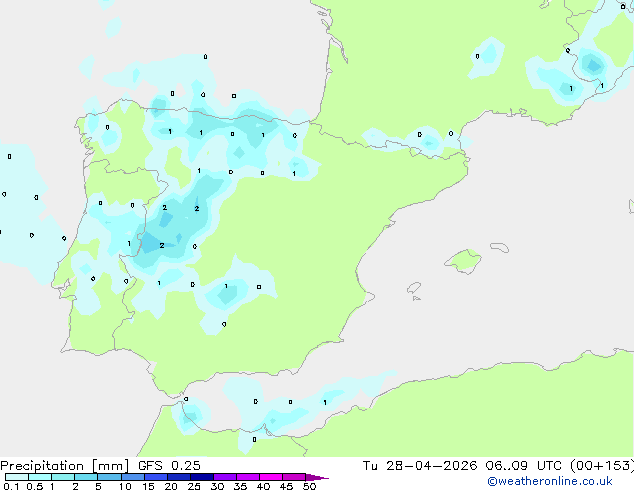Select the 25–30 mm dark blue swatch
634x490 pixels.
pyautogui.click(x=202, y=477)
